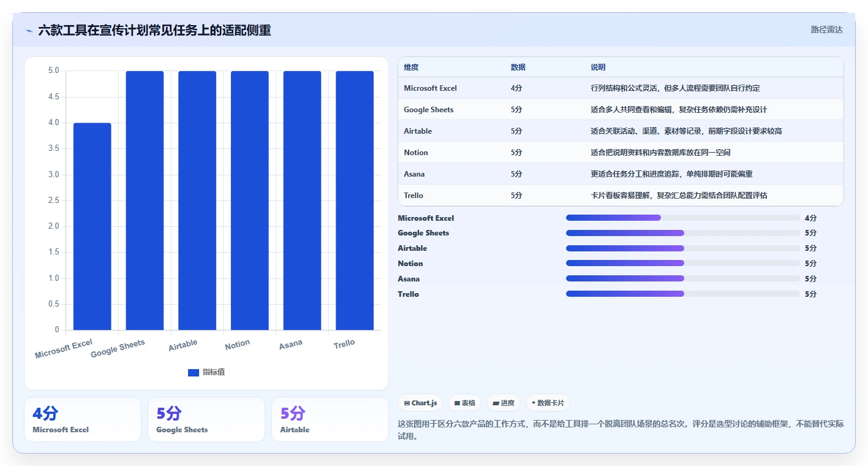Click the 4分 value in the table
Screen dimensions: 868x466
[516, 88]
